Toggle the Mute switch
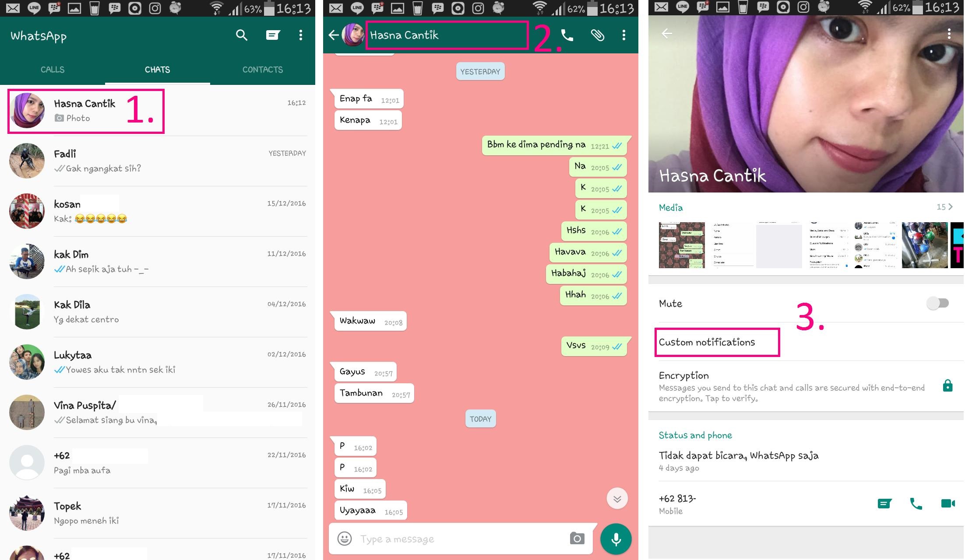The height and width of the screenshot is (560, 965). pos(937,303)
